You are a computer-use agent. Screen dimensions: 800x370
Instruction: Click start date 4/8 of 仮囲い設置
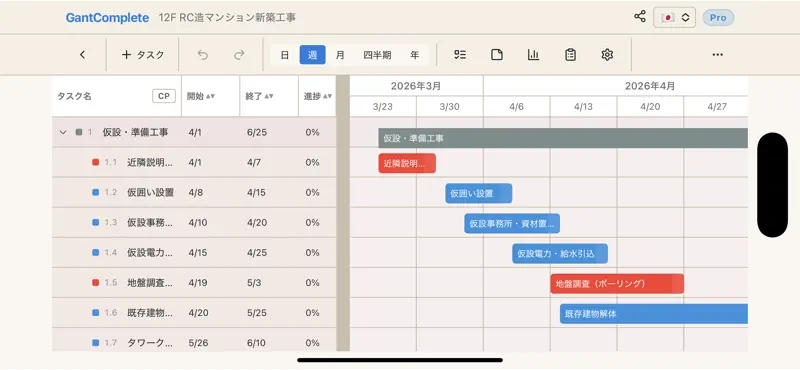click(x=196, y=192)
